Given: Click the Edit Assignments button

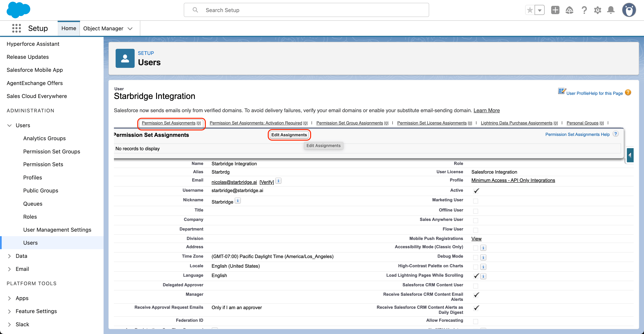Looking at the screenshot, I should click(289, 135).
